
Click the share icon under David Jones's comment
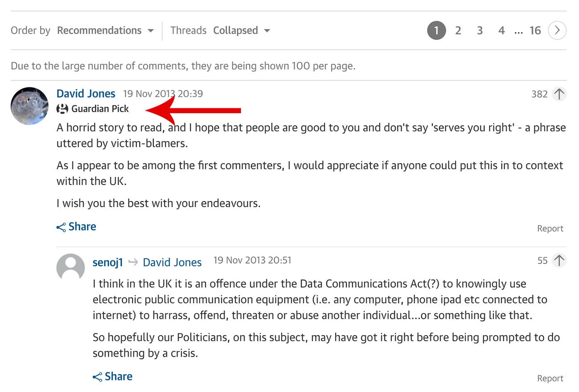tap(61, 228)
